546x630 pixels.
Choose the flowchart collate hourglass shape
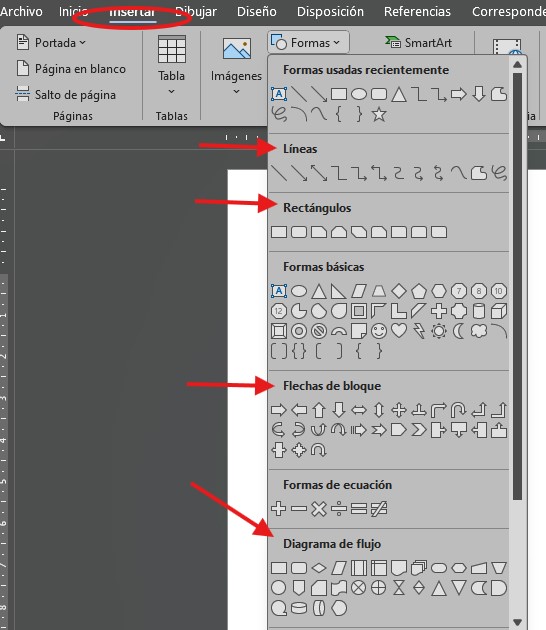click(399, 588)
